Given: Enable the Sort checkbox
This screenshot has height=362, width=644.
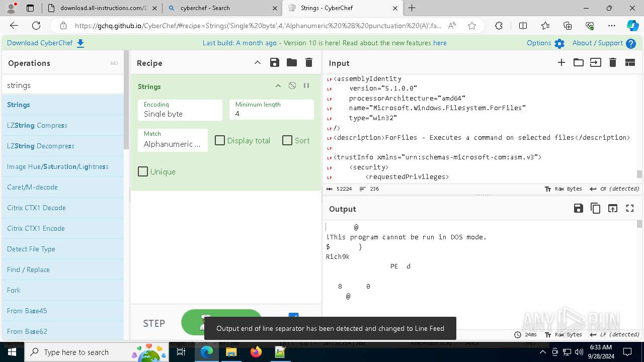Looking at the screenshot, I should 287,140.
